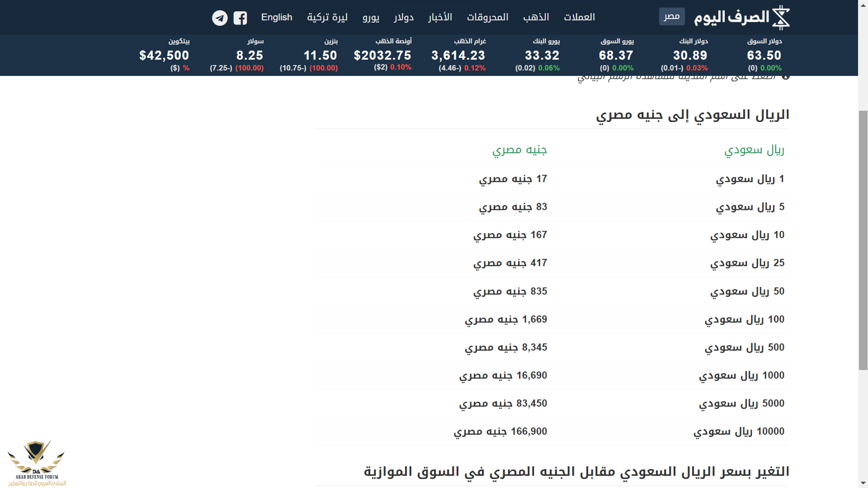This screenshot has width=868, height=488.
Task: Click the scrollbar down arrow
Action: pyautogui.click(x=863, y=483)
